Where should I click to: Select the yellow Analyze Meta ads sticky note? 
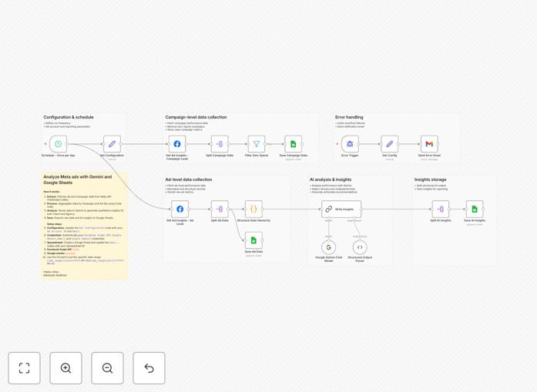click(84, 226)
